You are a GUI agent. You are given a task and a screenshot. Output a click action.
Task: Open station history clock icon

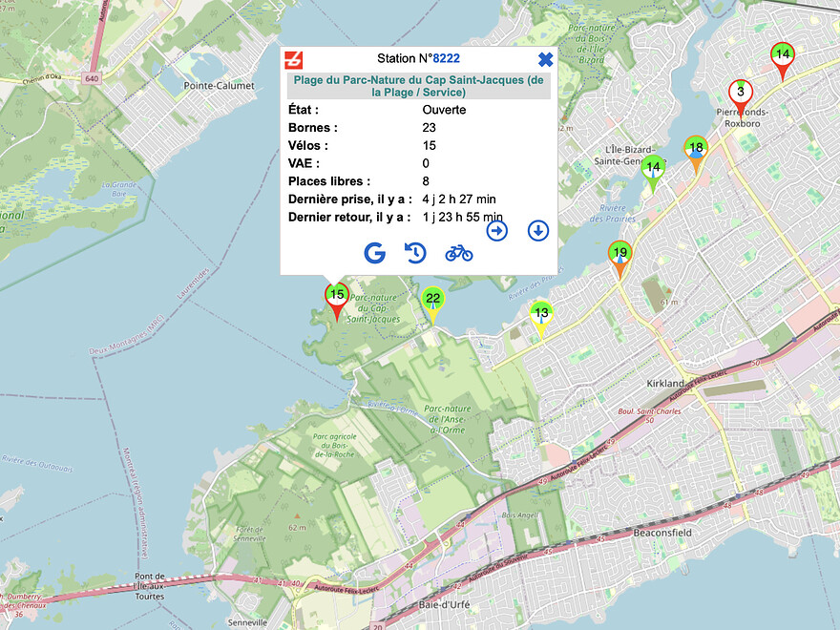pos(415,253)
